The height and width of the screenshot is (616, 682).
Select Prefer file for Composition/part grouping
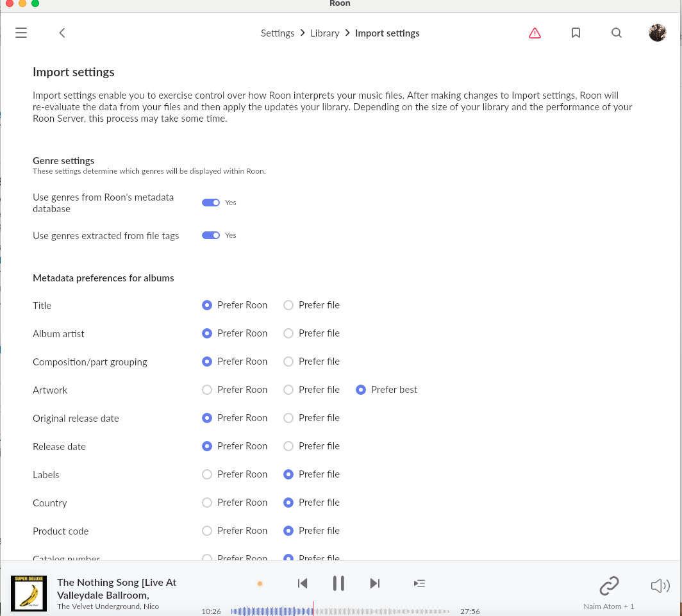pyautogui.click(x=288, y=362)
